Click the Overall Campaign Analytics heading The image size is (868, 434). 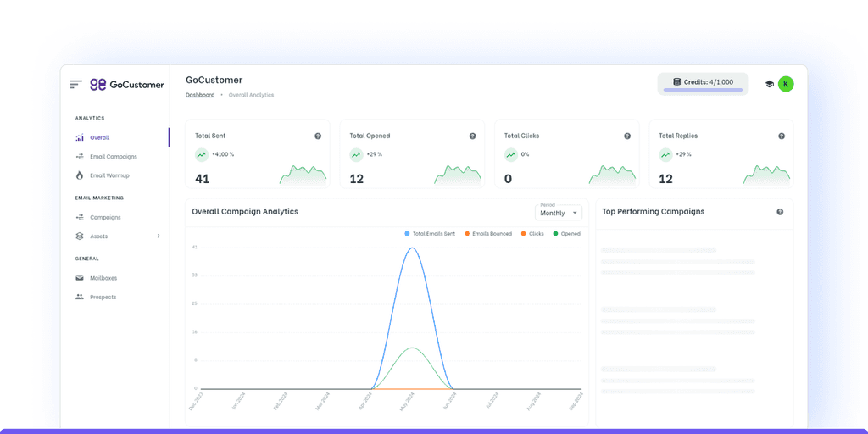pyautogui.click(x=245, y=211)
